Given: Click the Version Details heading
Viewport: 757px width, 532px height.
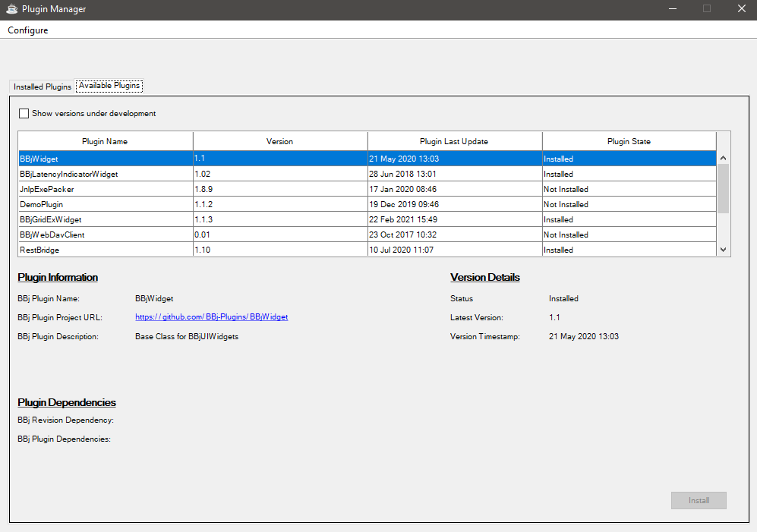Looking at the screenshot, I should [x=484, y=278].
